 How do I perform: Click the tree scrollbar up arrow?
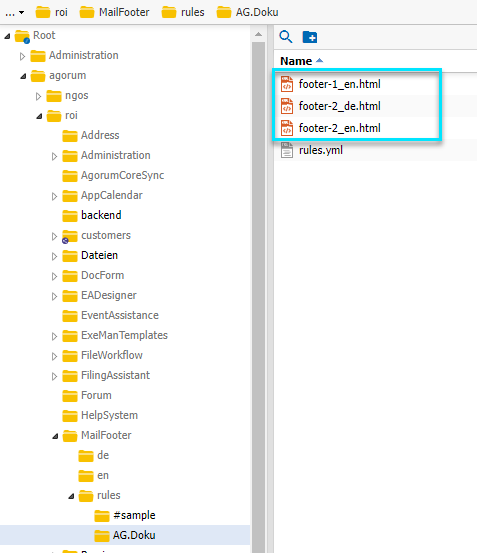click(x=258, y=35)
